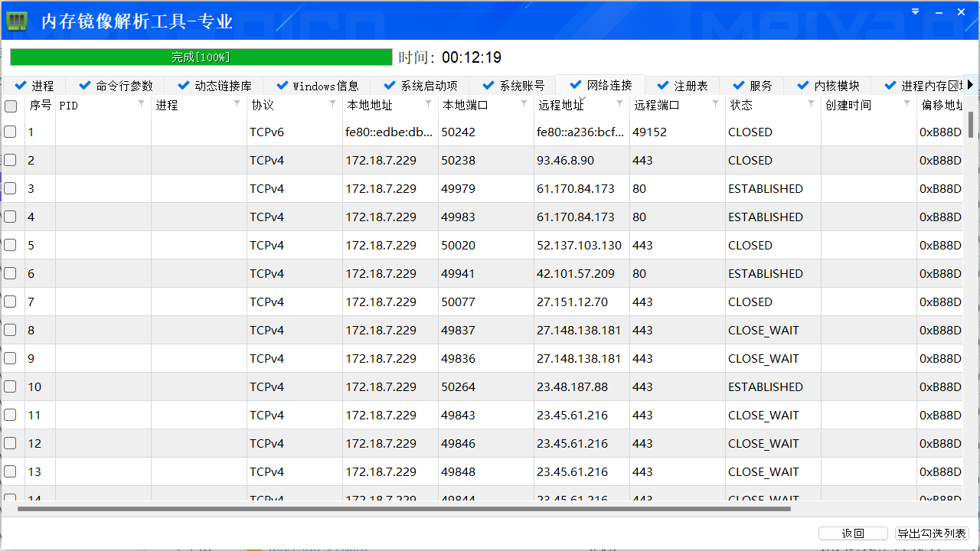
Task: Open the 远程地址 column filter dropdown
Action: (619, 103)
